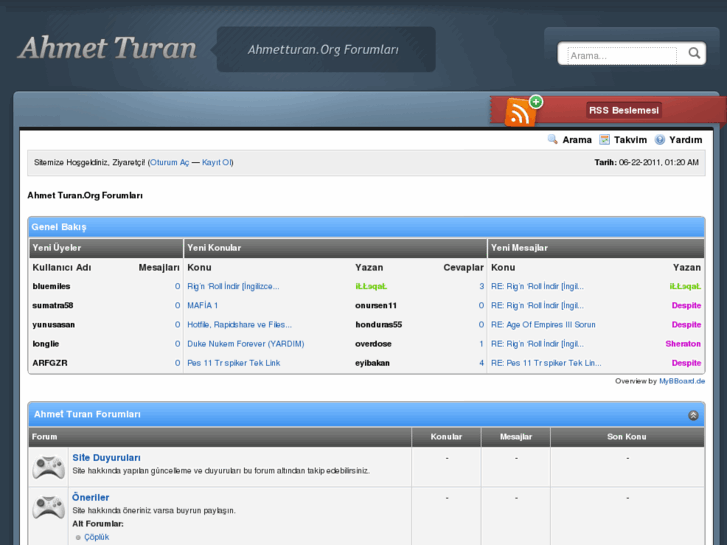The image size is (727, 545).
Task: Click the Site Duyuruları gamepad icon
Action: coord(49,467)
